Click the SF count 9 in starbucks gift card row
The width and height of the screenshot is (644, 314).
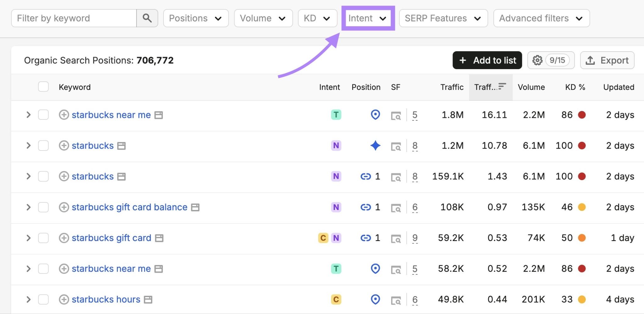(415, 238)
